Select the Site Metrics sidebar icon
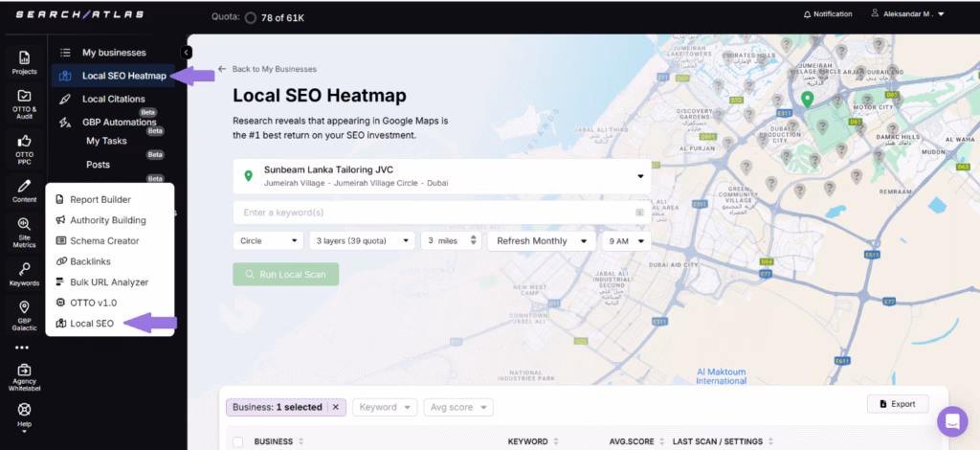The height and width of the screenshot is (450, 980). click(24, 224)
